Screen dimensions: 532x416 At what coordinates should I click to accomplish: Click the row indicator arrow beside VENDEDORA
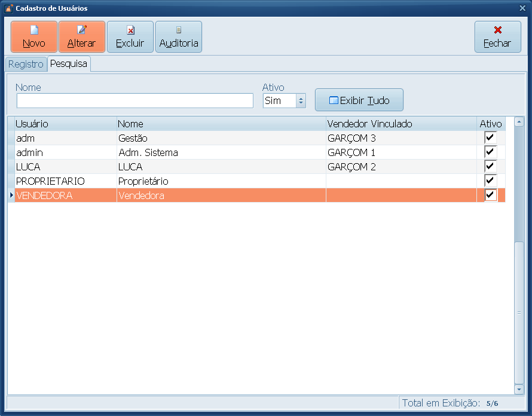11,195
